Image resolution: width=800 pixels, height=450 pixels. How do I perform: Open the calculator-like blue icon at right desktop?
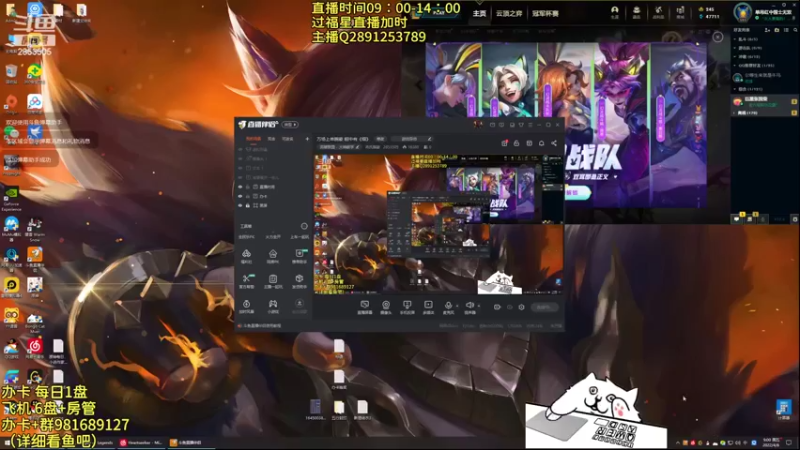coord(783,407)
